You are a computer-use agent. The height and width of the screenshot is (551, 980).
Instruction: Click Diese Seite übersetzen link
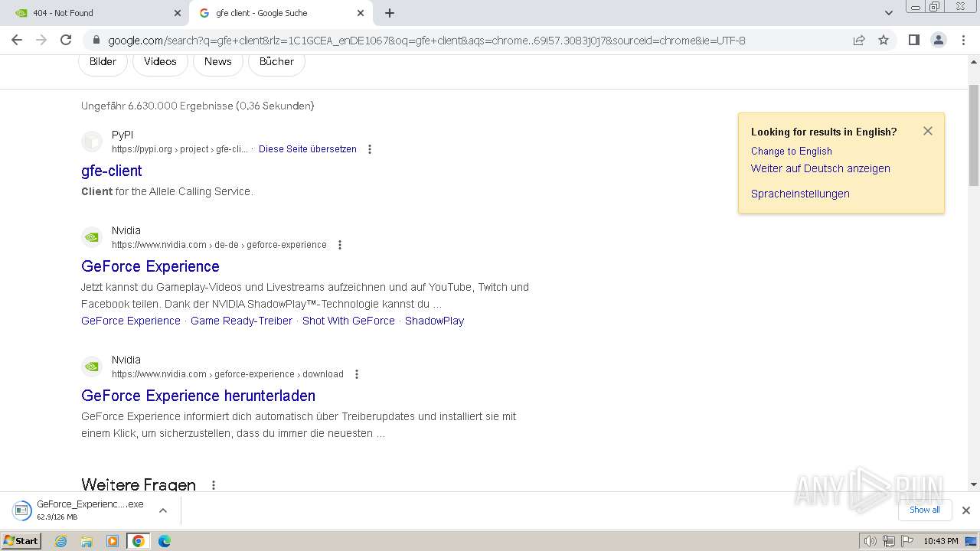tap(308, 149)
